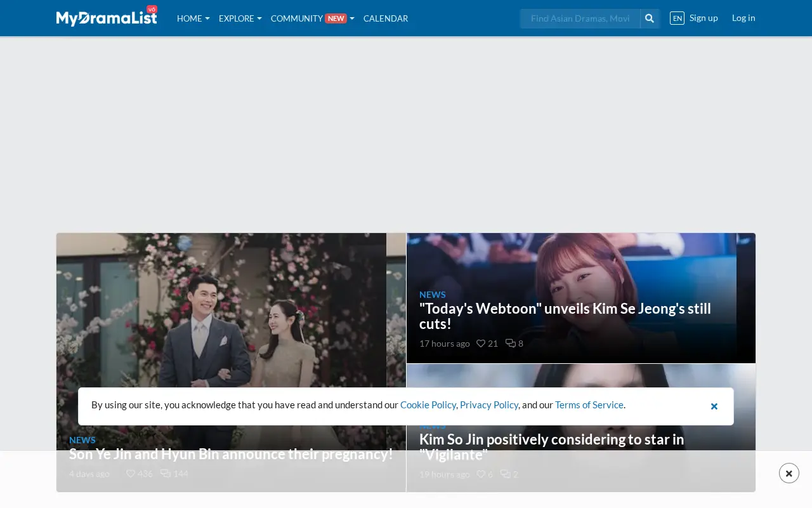
Task: Expand the EXPLORE dropdown menu
Action: click(x=240, y=18)
